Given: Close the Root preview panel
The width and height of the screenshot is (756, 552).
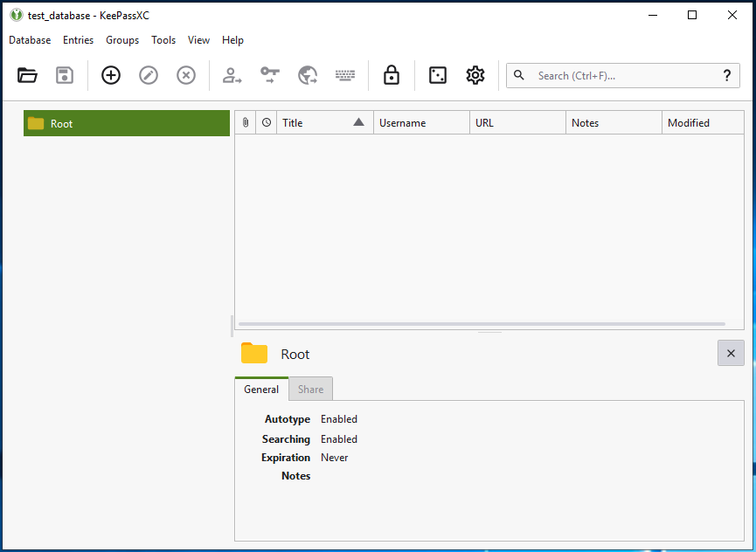Looking at the screenshot, I should click(x=731, y=353).
